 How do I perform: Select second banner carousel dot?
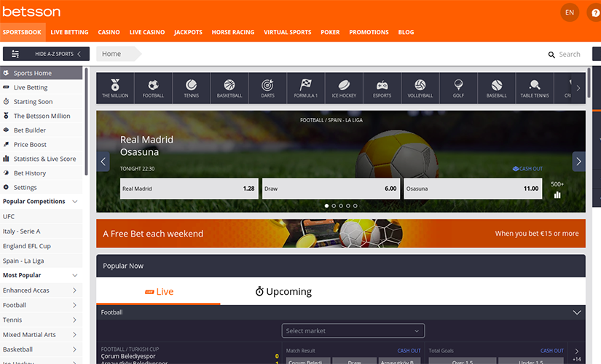tap(334, 206)
